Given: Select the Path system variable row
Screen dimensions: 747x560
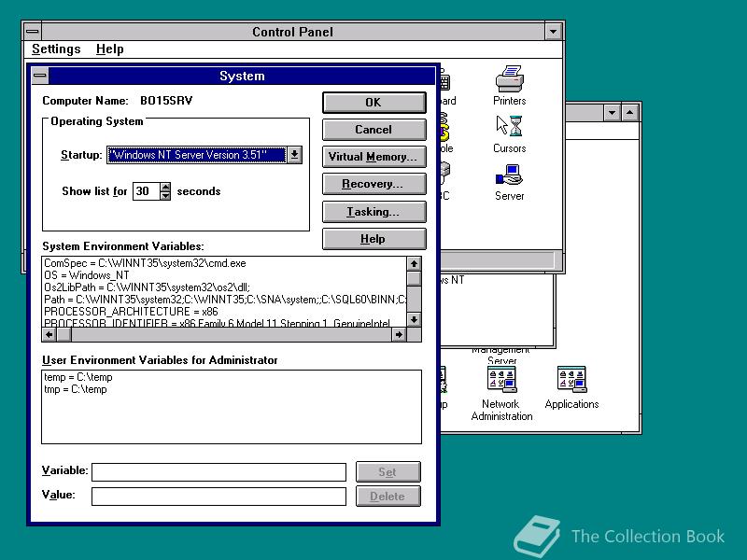Looking at the screenshot, I should [224, 300].
